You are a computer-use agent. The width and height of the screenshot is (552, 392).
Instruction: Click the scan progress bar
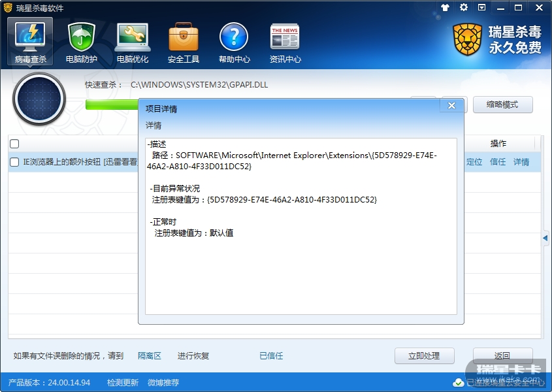coord(112,105)
